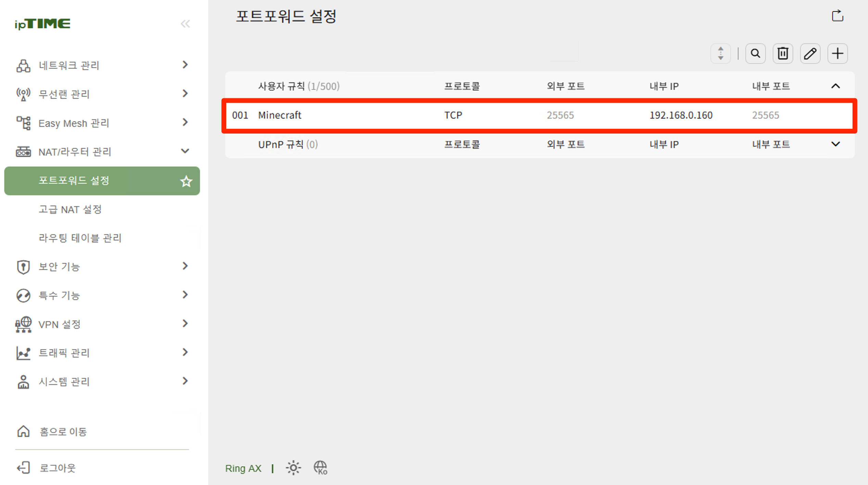The width and height of the screenshot is (868, 485).
Task: Click 사용자 규칙 (1/500) header
Action: pos(299,86)
